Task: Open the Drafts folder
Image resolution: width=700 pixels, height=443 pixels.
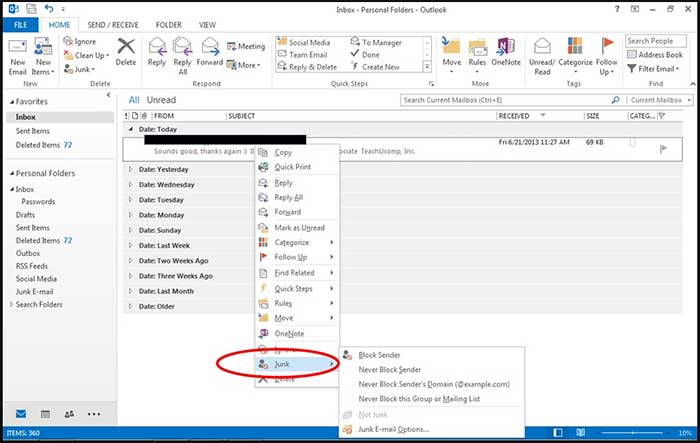Action: [25, 215]
